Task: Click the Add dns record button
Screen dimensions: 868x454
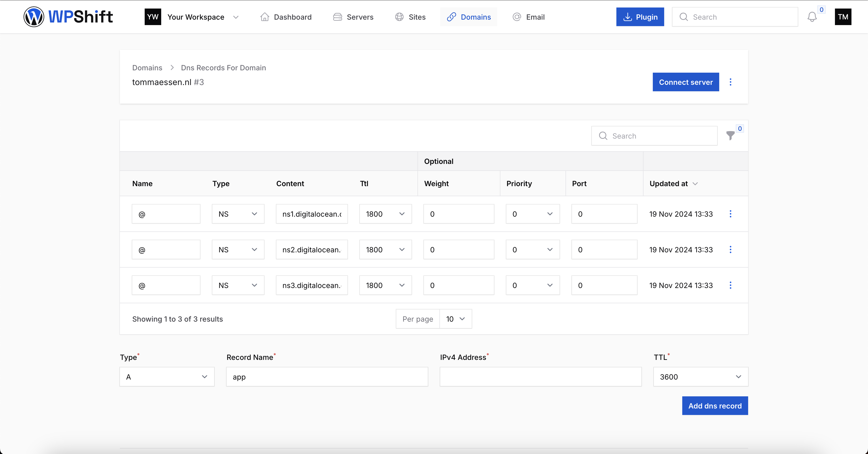Action: point(715,406)
